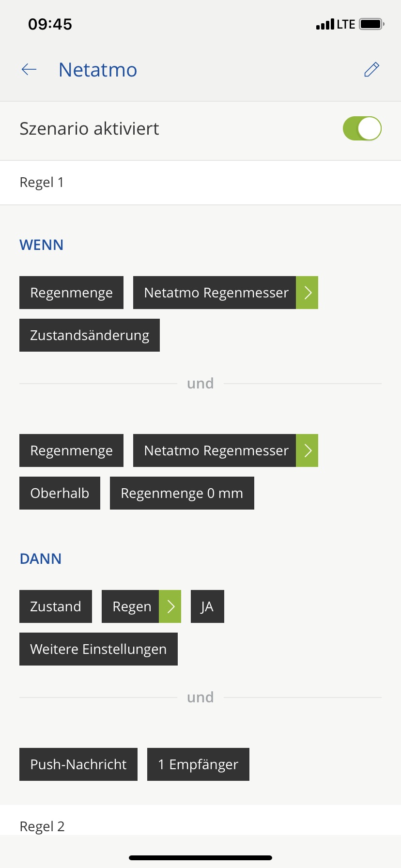Select the 1 Empfänger chip
The width and height of the screenshot is (401, 868).
[x=198, y=764]
